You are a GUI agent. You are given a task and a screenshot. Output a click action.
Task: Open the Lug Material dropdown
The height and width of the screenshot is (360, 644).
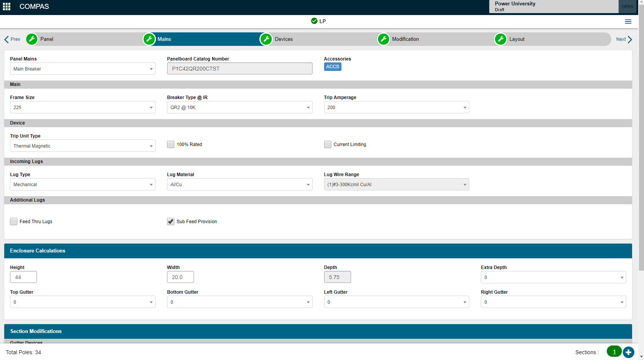239,185
